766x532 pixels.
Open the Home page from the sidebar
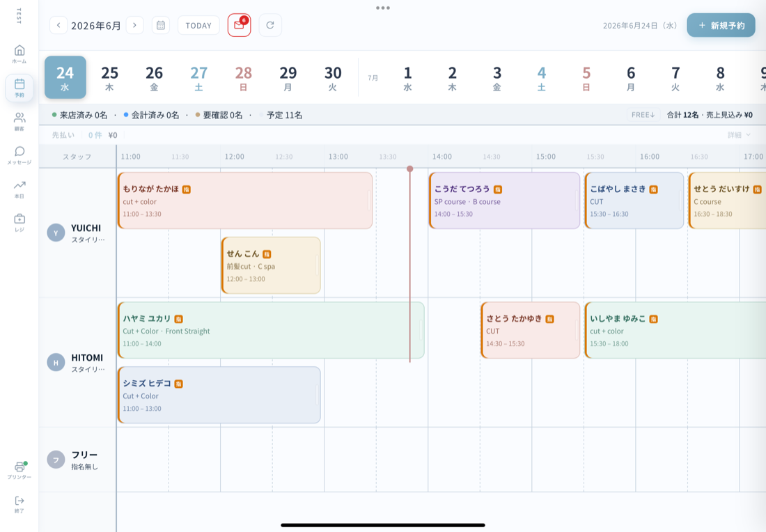click(x=19, y=54)
